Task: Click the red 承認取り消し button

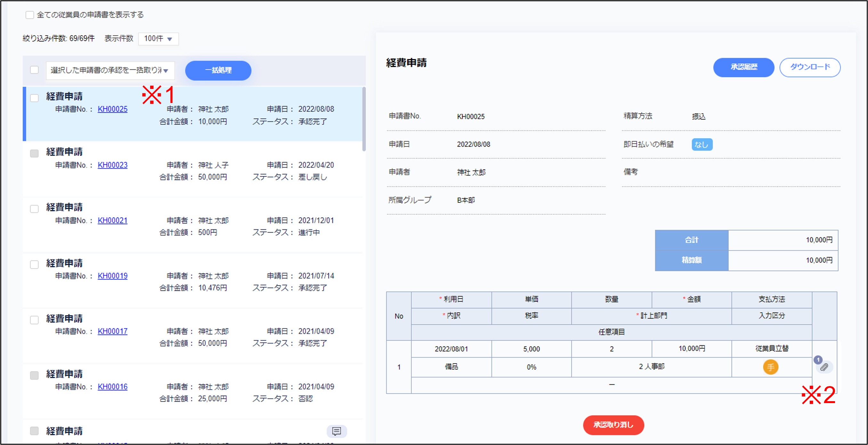Action: pyautogui.click(x=613, y=425)
